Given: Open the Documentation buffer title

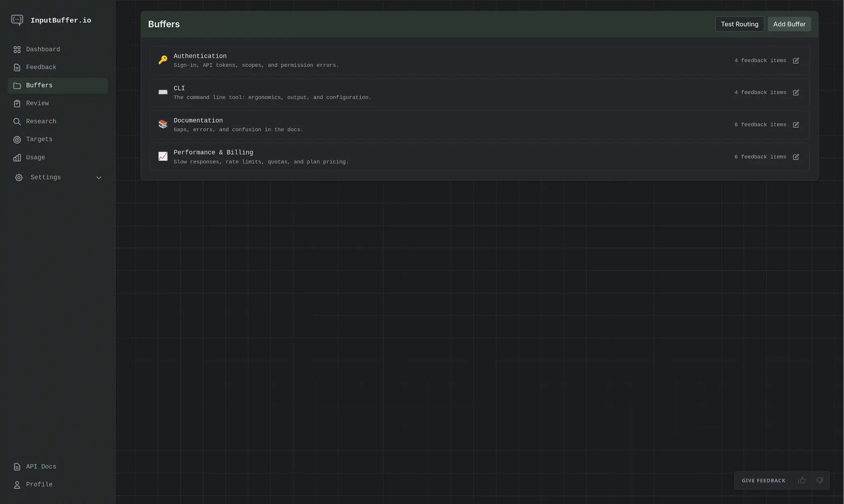Looking at the screenshot, I should tap(198, 121).
